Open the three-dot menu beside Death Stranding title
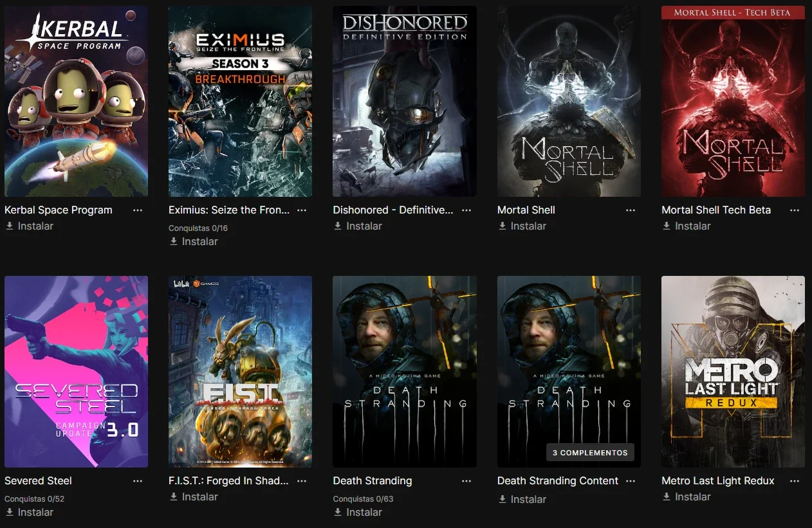Image resolution: width=812 pixels, height=528 pixels. click(x=466, y=481)
